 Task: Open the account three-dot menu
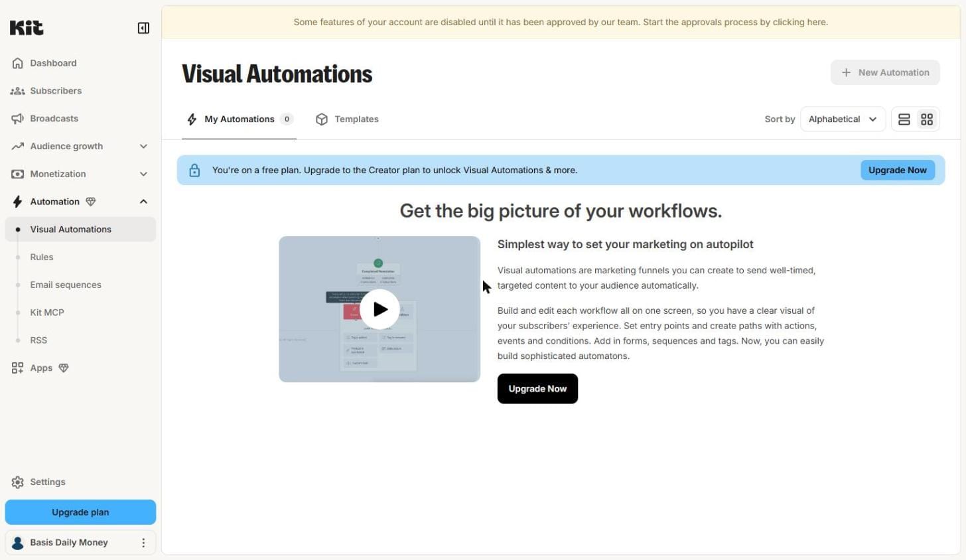[x=143, y=543]
